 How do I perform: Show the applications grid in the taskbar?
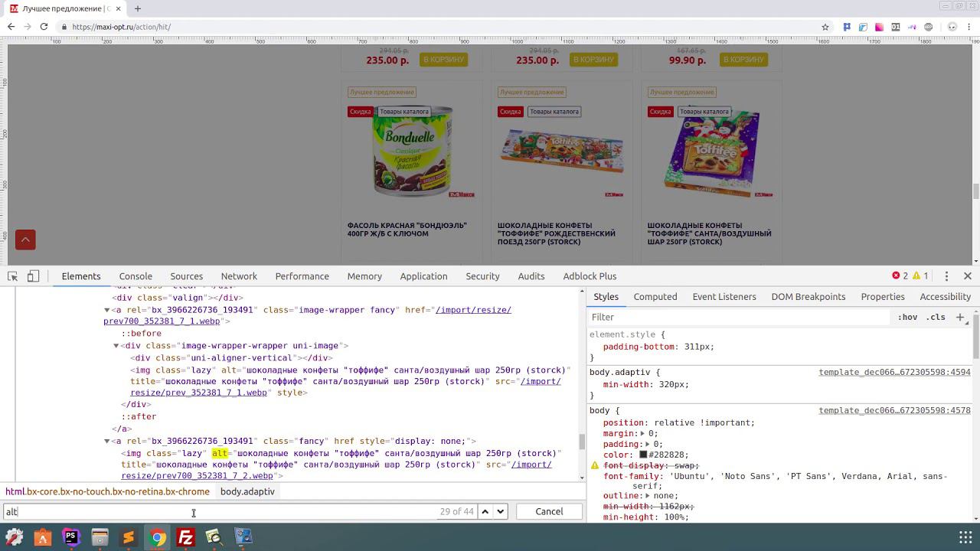(965, 536)
